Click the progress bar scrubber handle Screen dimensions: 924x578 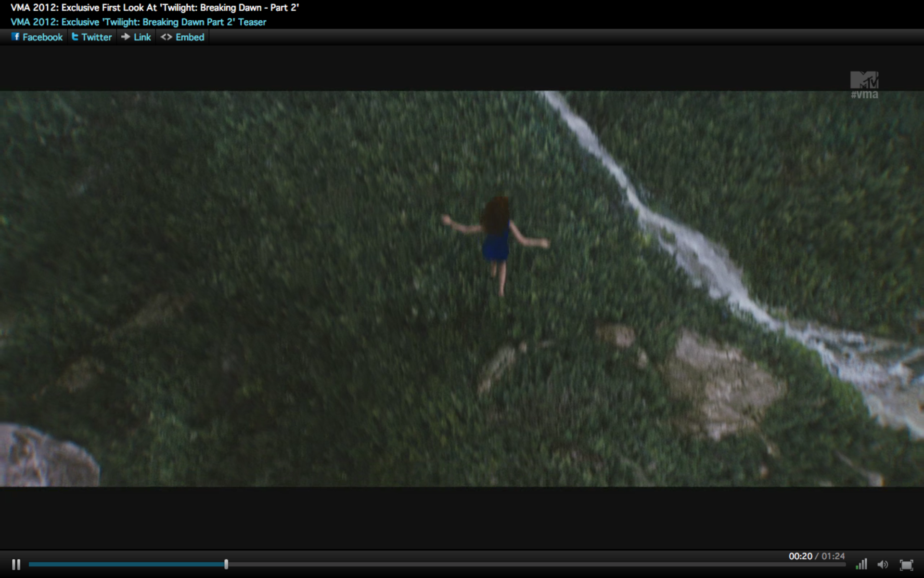click(x=226, y=564)
